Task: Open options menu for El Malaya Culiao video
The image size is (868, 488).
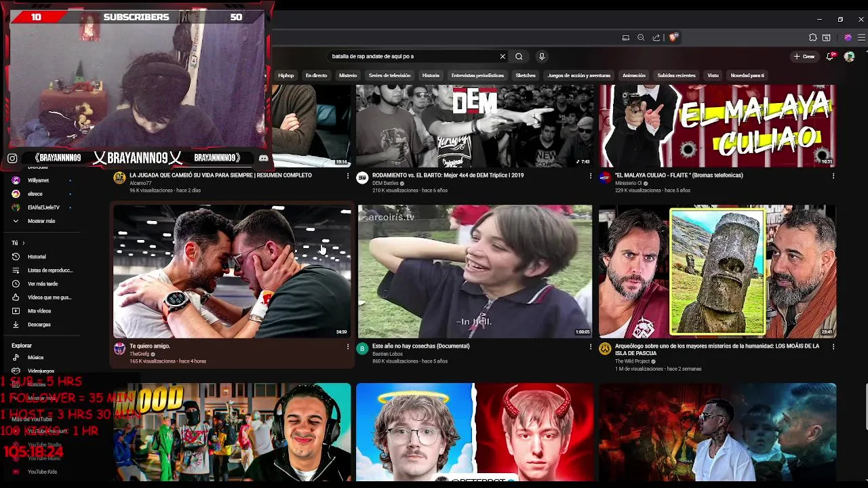Action: (x=833, y=176)
